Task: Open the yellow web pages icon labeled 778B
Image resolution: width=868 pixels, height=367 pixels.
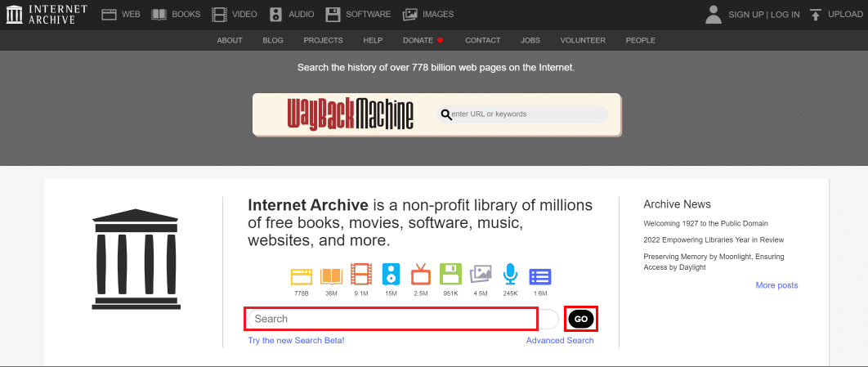Action: pos(302,275)
